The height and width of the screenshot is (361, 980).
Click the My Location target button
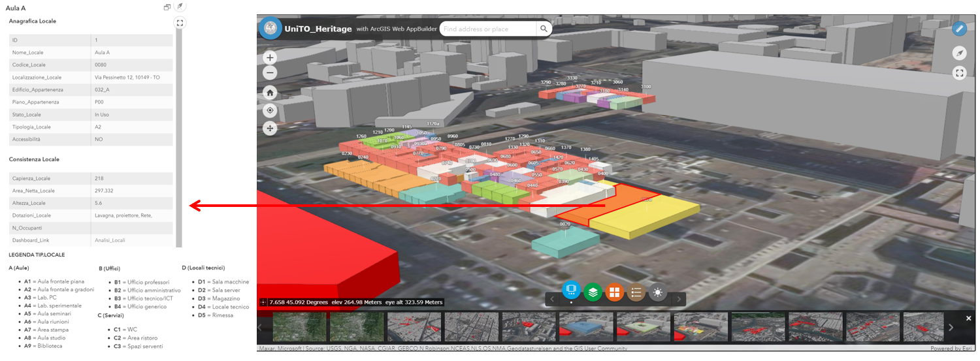click(270, 110)
